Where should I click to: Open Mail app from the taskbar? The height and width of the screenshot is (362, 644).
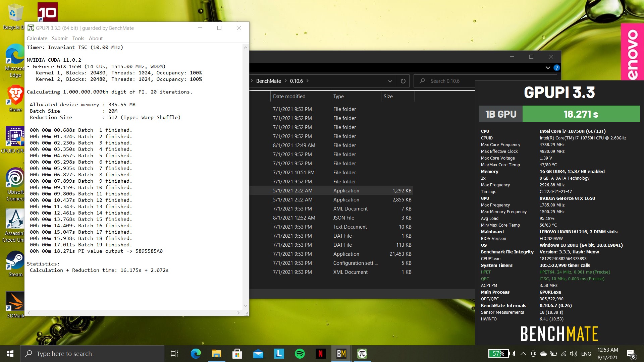(258, 354)
